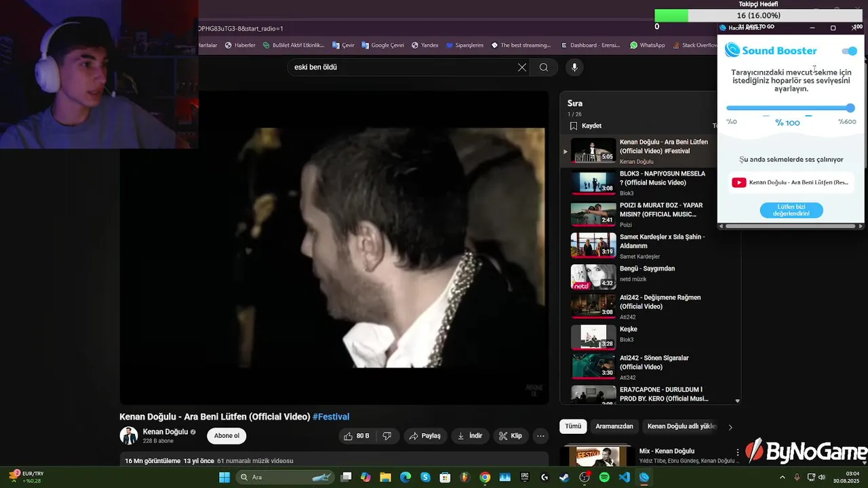This screenshot has height=488, width=868.
Task: Dislike the video with thumbs-down icon
Action: [387, 436]
